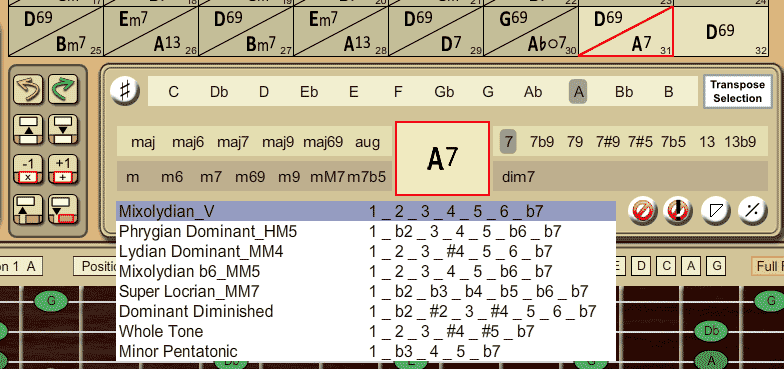The width and height of the screenshot is (784, 369).
Task: Choose the 79 chord type
Action: 575,142
